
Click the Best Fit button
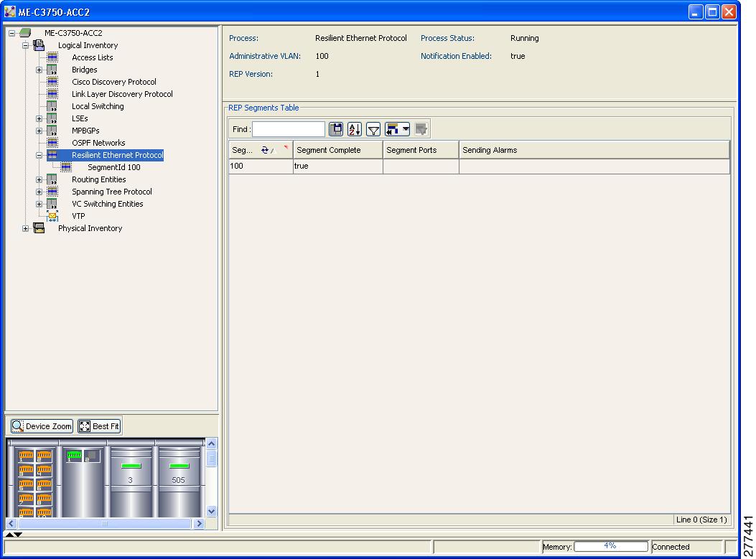(x=99, y=426)
